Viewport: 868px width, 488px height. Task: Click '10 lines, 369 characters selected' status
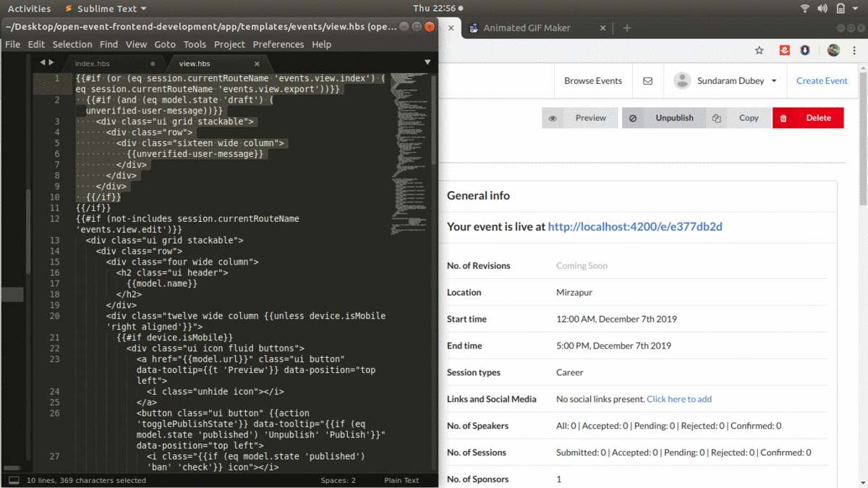pyautogui.click(x=86, y=480)
